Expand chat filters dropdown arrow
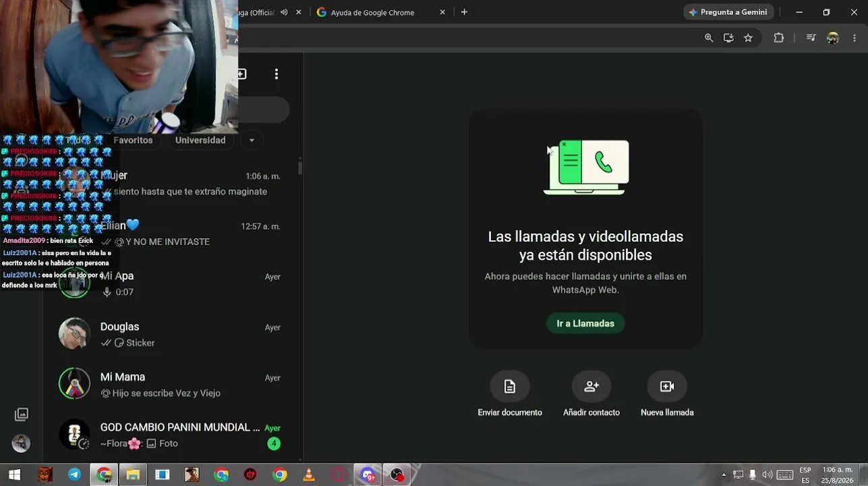This screenshot has width=868, height=486. 252,140
